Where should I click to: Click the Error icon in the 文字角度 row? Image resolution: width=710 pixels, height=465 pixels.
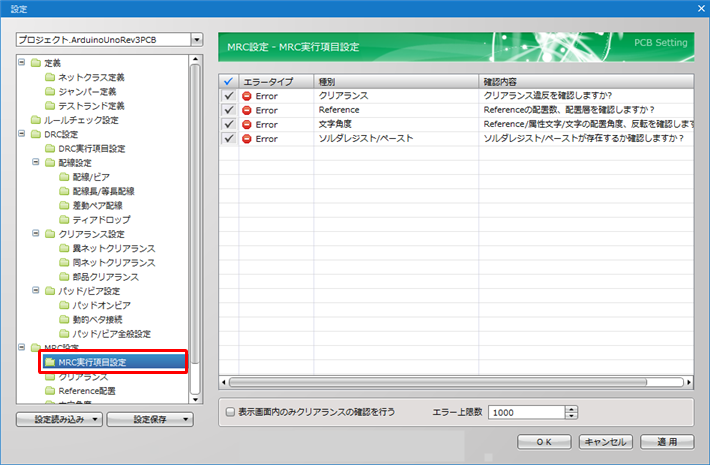pyautogui.click(x=247, y=124)
